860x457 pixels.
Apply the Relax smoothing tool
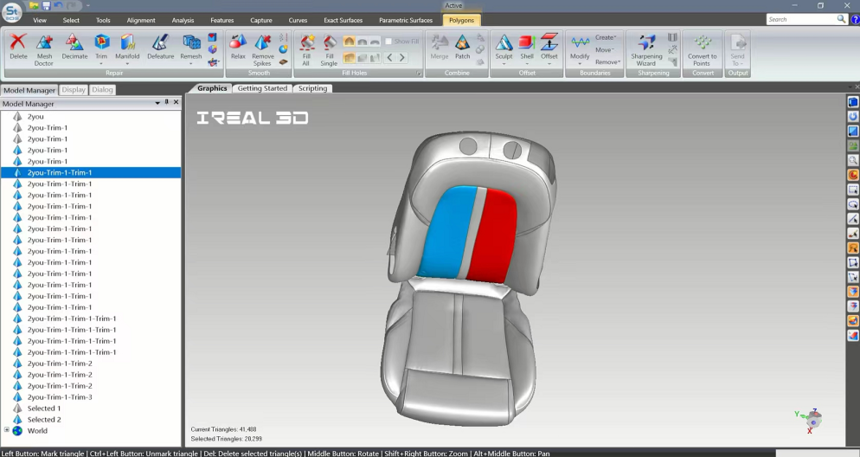238,47
